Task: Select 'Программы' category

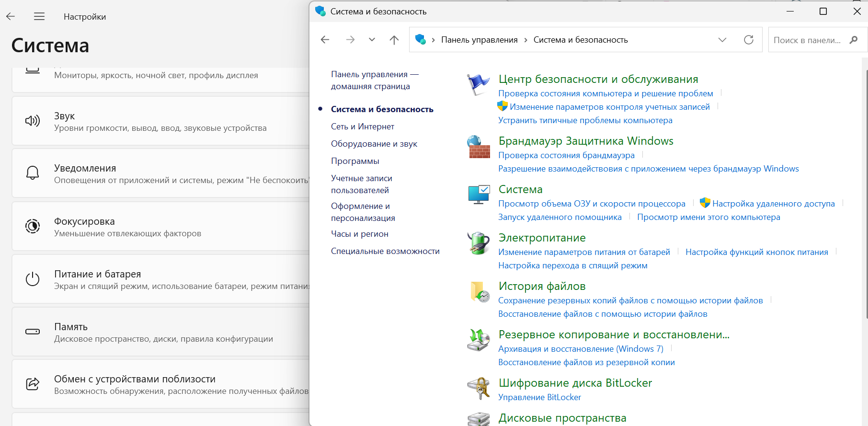Action: (355, 161)
